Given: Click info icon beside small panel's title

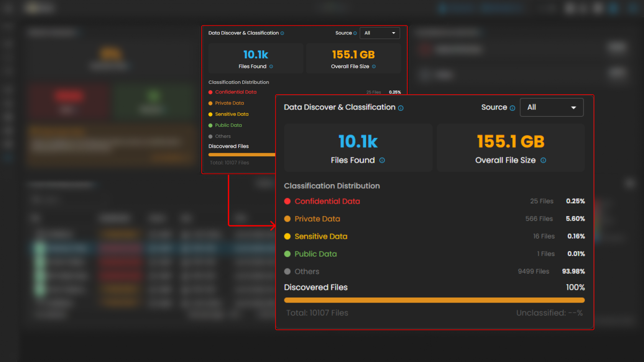Looking at the screenshot, I should point(282,33).
